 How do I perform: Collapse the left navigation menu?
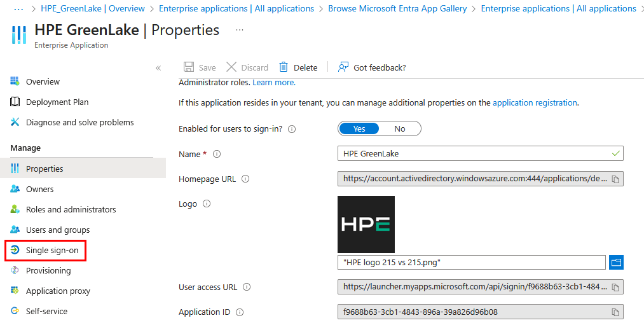tap(158, 68)
